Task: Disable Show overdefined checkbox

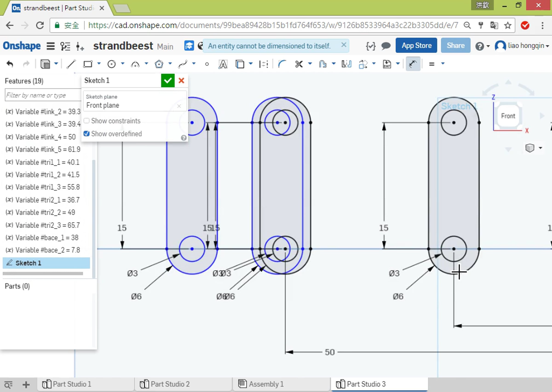Action: tap(86, 134)
